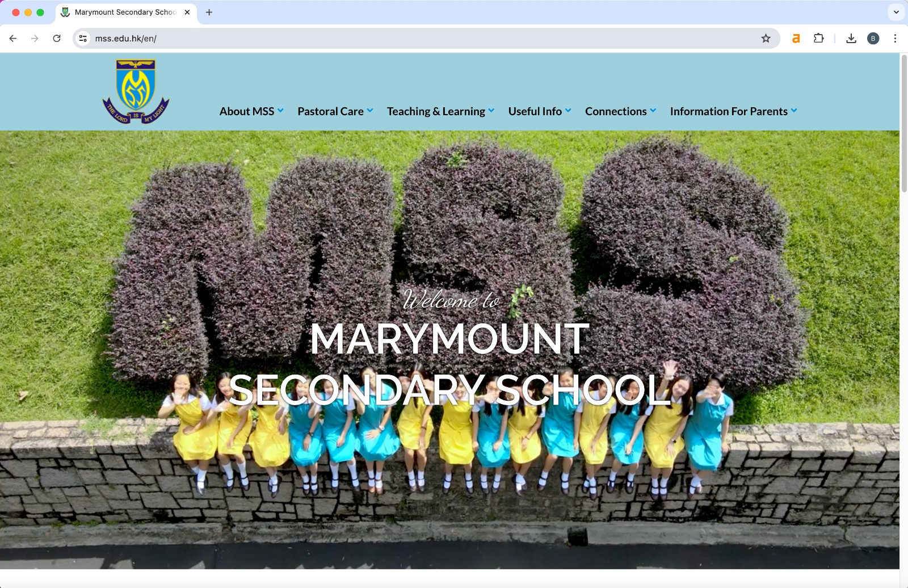Open the About MSS menu
Image resolution: width=908 pixels, height=588 pixels.
(247, 111)
